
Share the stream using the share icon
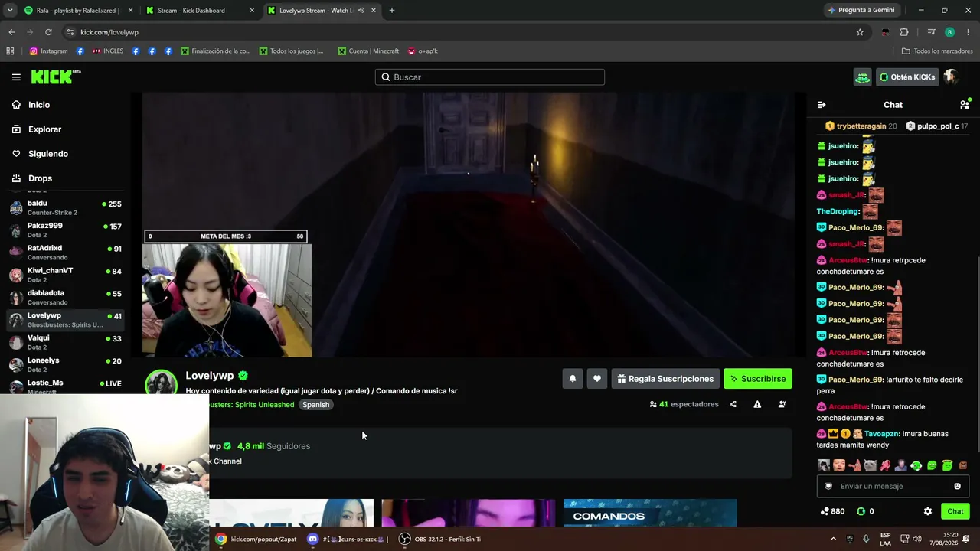(733, 404)
